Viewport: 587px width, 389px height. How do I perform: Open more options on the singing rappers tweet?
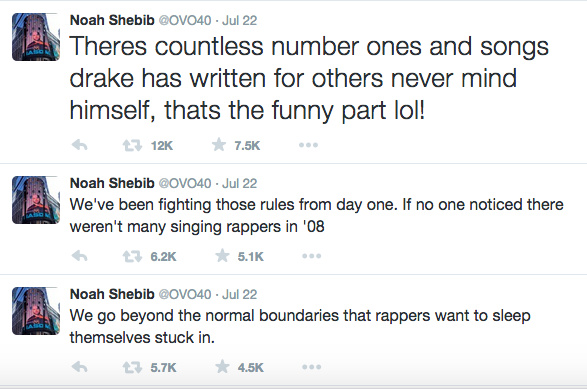coord(312,256)
